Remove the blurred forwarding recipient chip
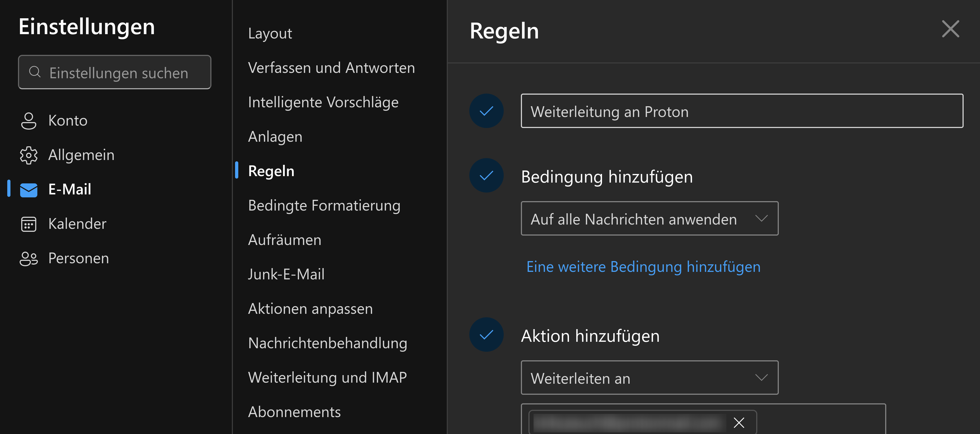The width and height of the screenshot is (980, 434). click(738, 422)
